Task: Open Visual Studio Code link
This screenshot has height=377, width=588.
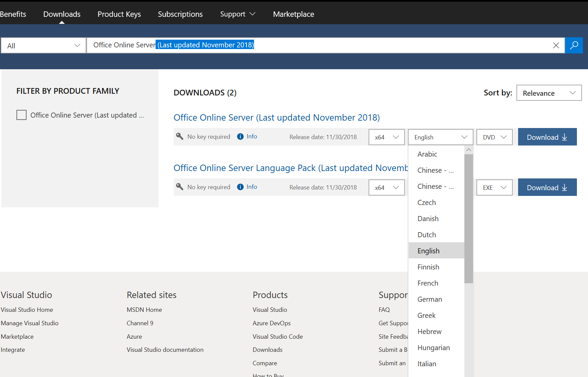Action: [x=278, y=336]
